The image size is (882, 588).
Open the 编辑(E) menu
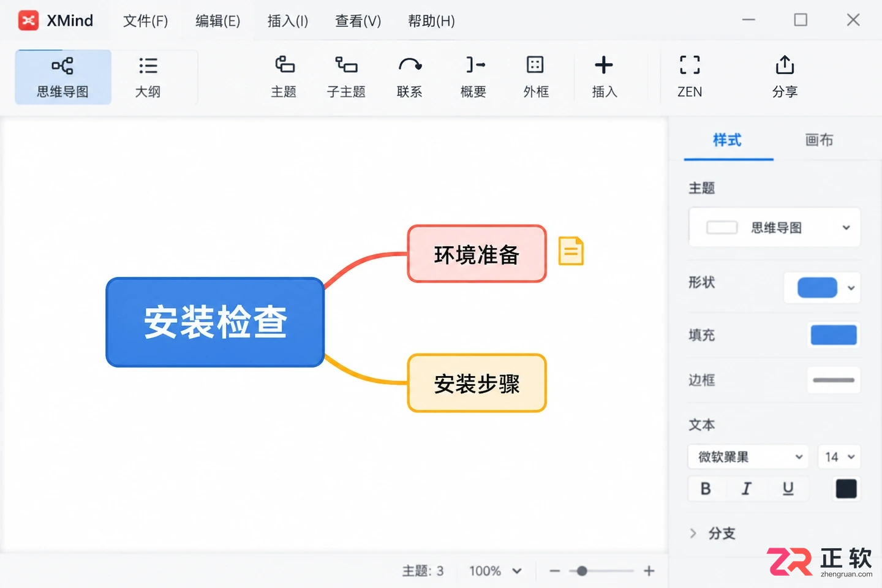(x=218, y=21)
